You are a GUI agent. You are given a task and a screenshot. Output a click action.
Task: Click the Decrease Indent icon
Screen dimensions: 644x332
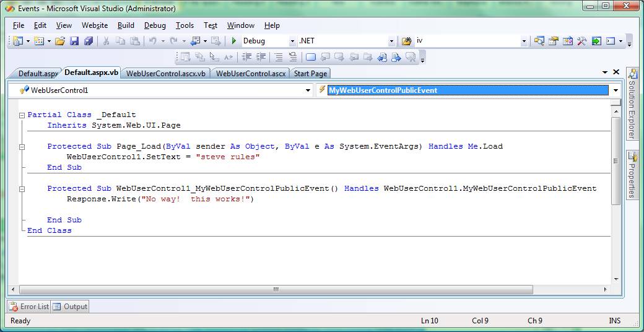247,57
